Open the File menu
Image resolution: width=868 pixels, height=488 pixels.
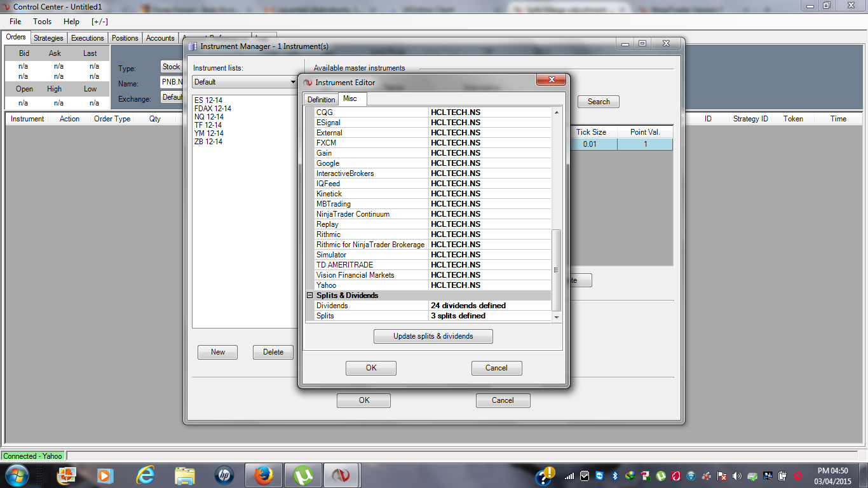pos(15,22)
